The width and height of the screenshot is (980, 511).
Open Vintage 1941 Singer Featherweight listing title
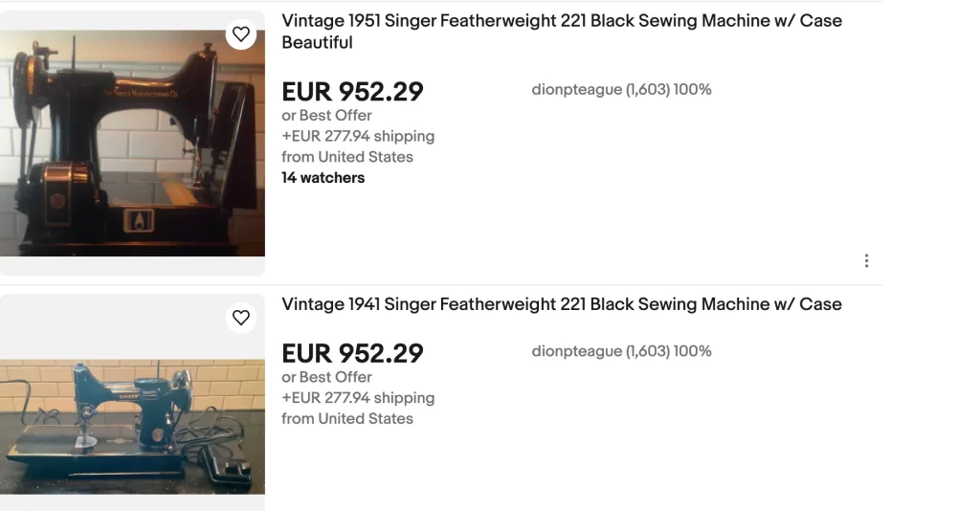click(x=561, y=304)
